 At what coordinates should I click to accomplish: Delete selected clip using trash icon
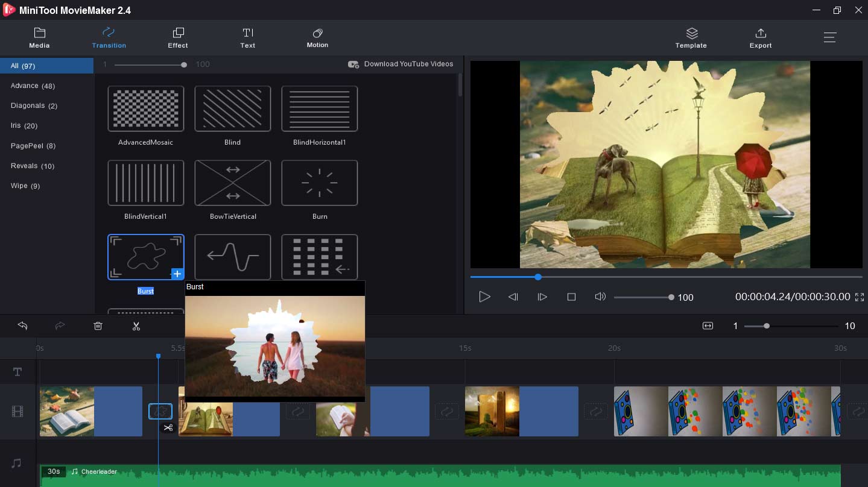98,325
